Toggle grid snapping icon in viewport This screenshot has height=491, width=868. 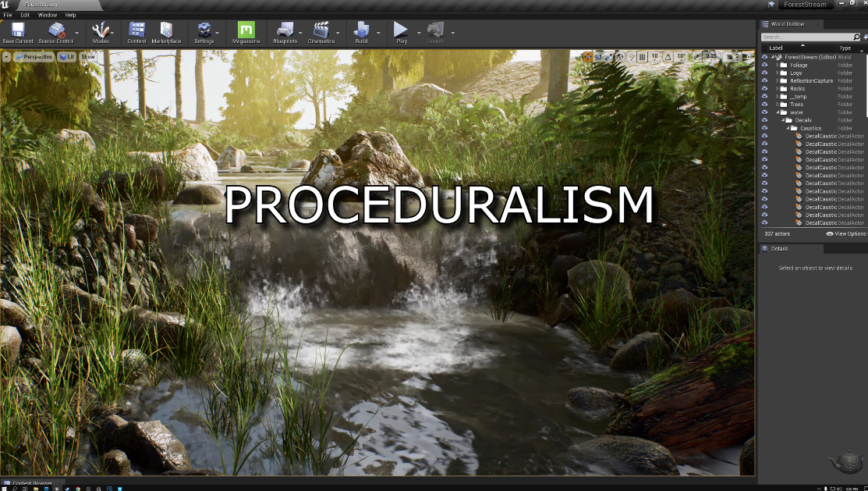[642, 56]
